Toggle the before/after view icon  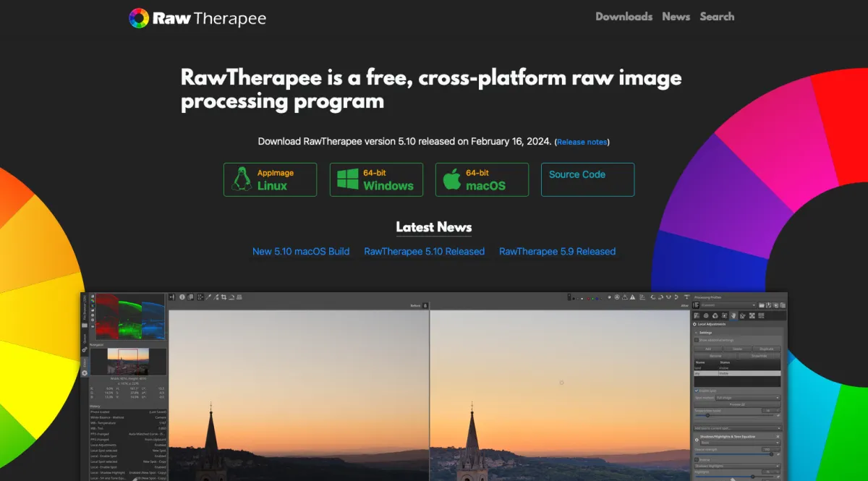point(190,297)
